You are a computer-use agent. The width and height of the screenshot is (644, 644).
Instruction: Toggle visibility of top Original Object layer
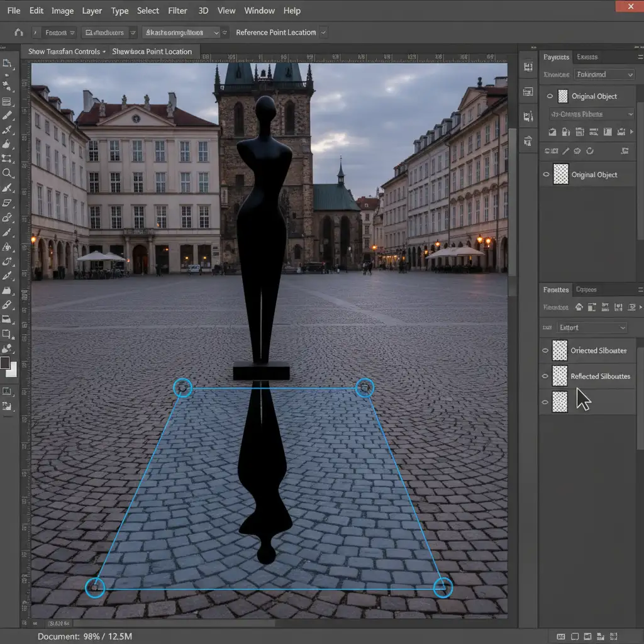[x=550, y=96]
